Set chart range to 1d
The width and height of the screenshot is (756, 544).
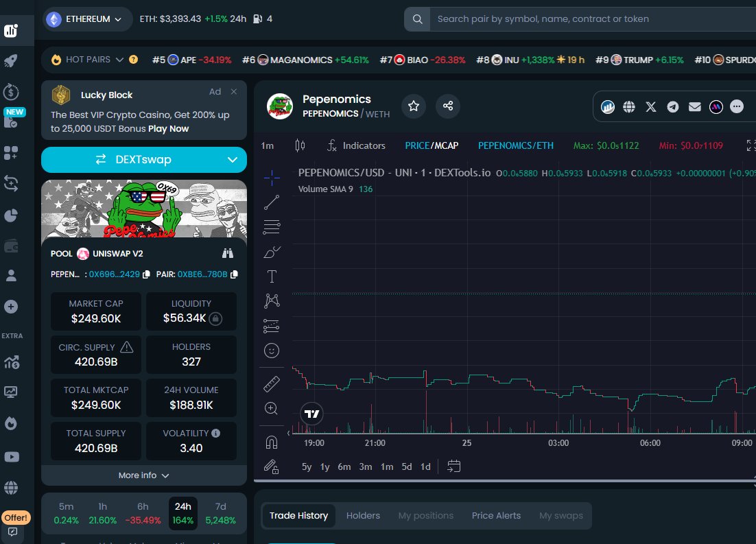(425, 467)
